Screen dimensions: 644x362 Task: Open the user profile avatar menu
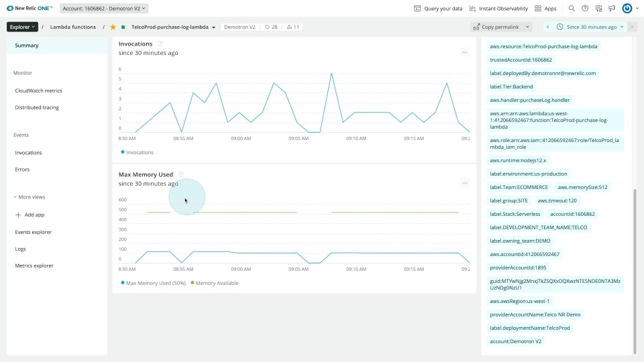pyautogui.click(x=627, y=8)
